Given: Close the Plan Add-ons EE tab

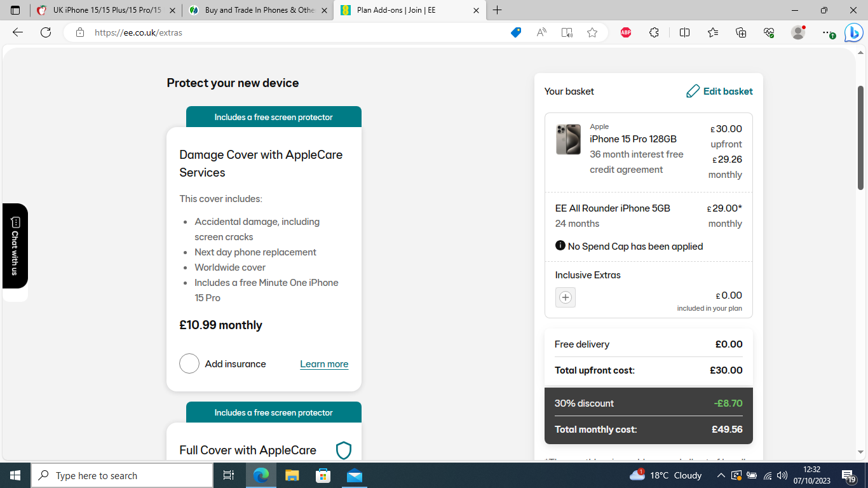Looking at the screenshot, I should coord(477,10).
